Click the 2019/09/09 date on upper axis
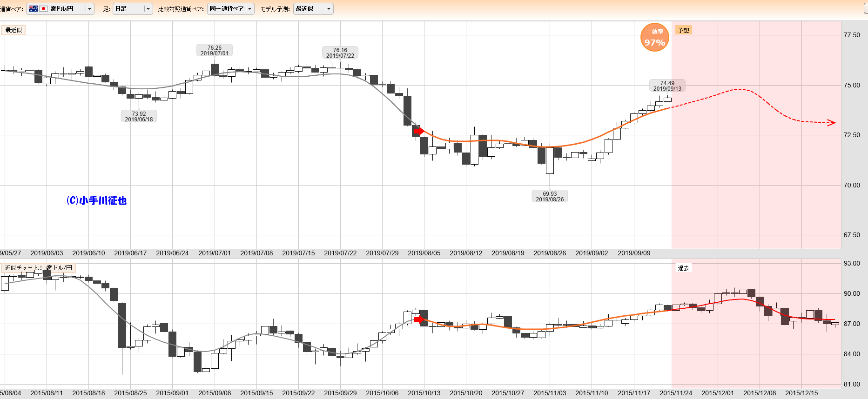 pos(634,253)
